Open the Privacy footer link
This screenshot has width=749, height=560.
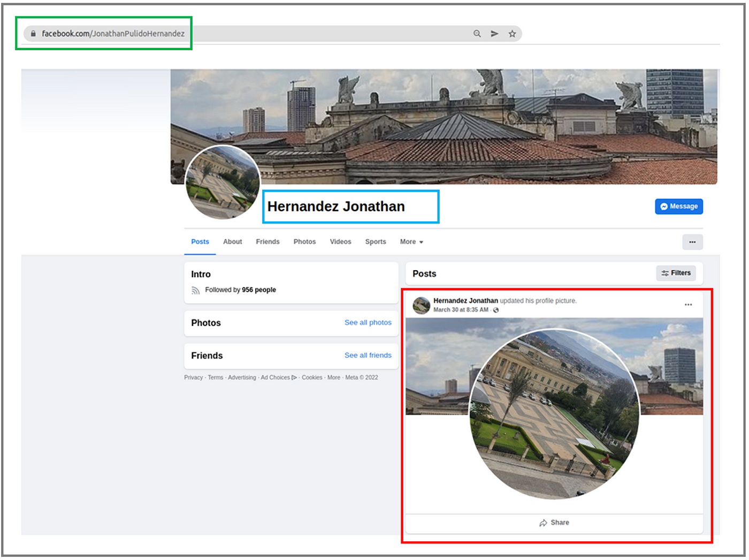(194, 378)
